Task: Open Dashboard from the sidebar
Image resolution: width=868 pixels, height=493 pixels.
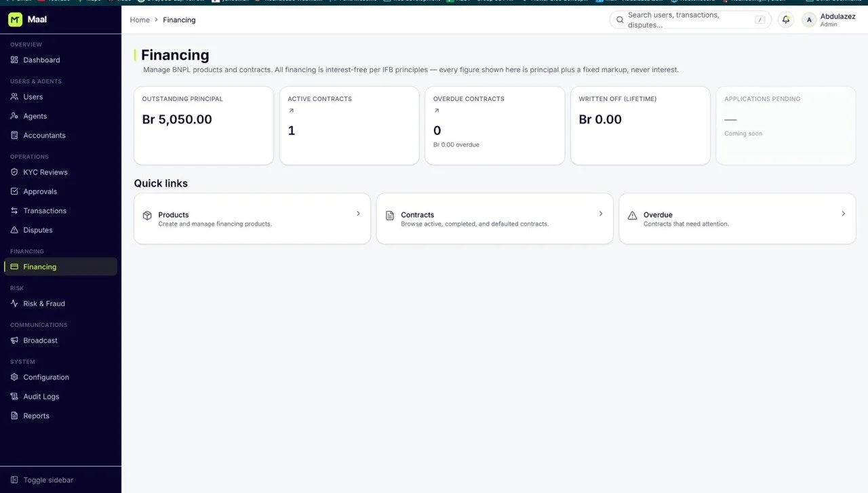Action: (x=60, y=60)
